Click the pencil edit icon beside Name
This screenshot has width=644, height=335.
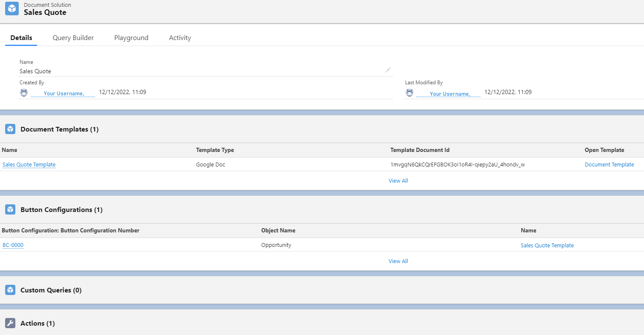pyautogui.click(x=388, y=70)
